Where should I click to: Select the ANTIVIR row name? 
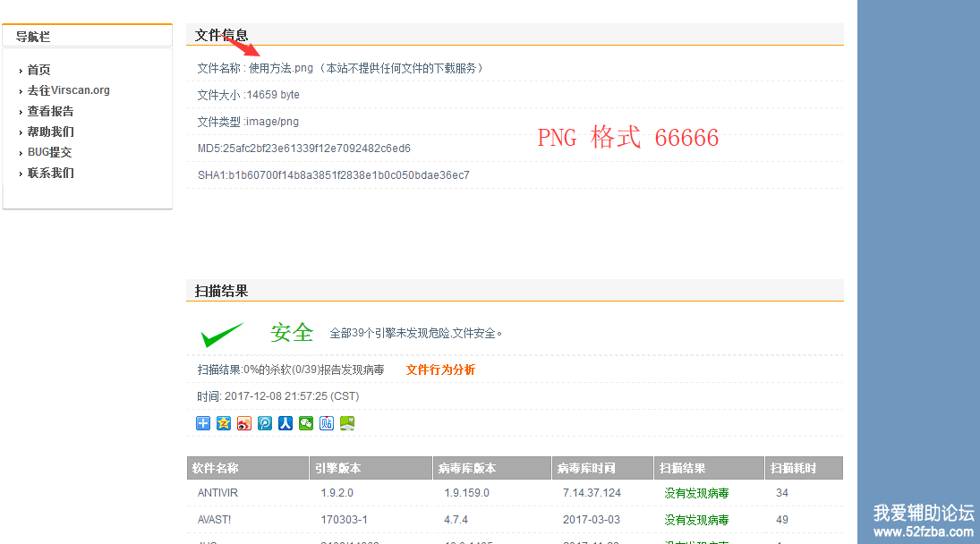pos(217,493)
